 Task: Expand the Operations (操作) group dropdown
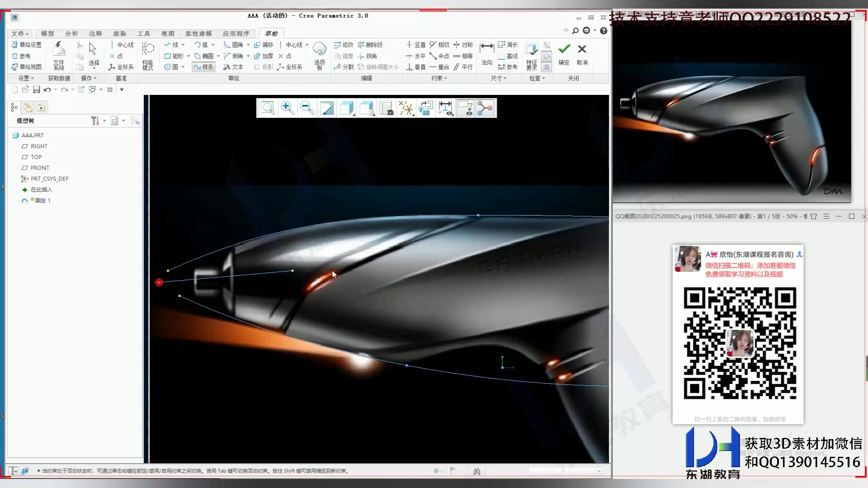[x=89, y=78]
